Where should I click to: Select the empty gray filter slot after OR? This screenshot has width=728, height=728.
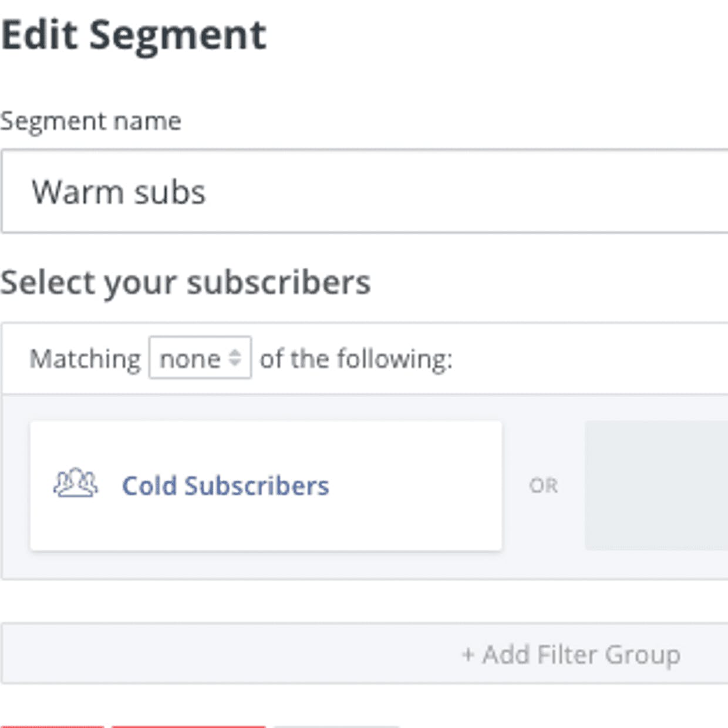(x=656, y=485)
